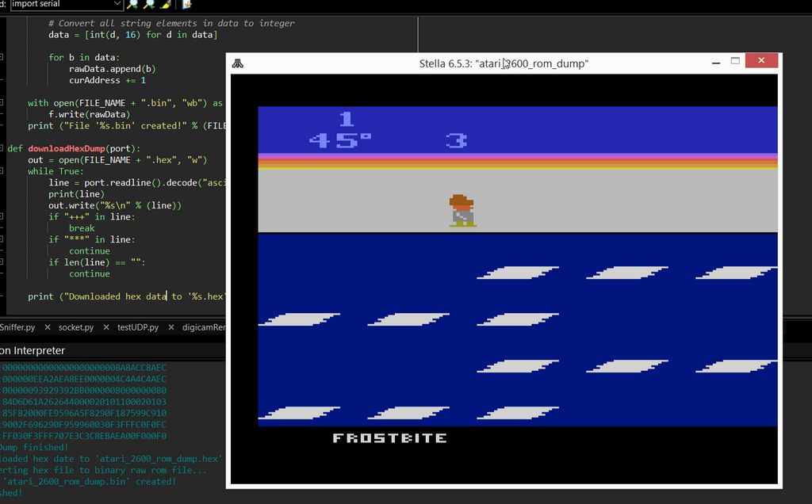Click the 45° temperature display in the game
This screenshot has height=504, width=812.
point(340,140)
